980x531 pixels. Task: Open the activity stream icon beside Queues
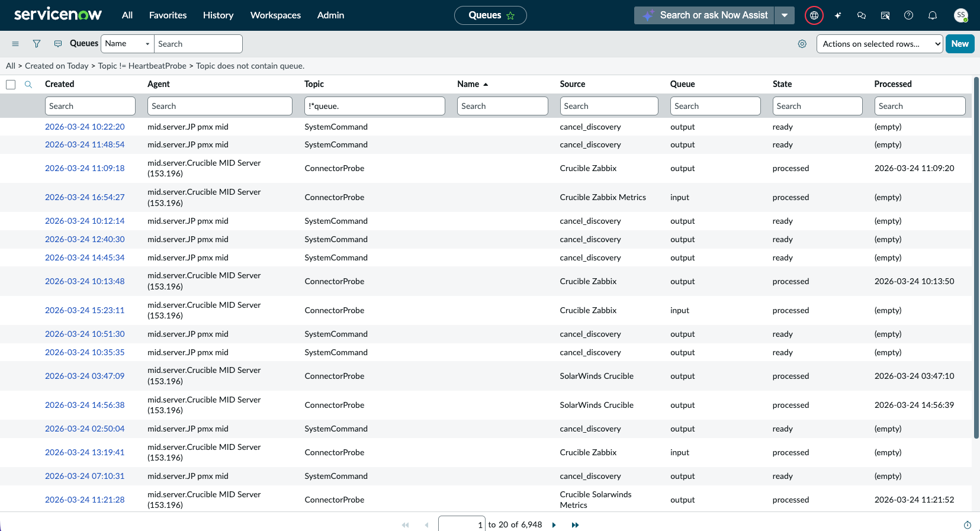[58, 44]
